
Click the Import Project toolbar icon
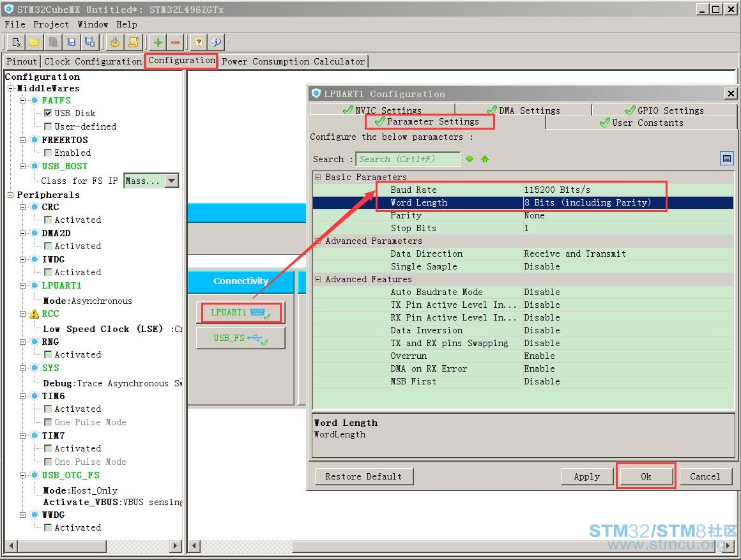click(x=54, y=43)
